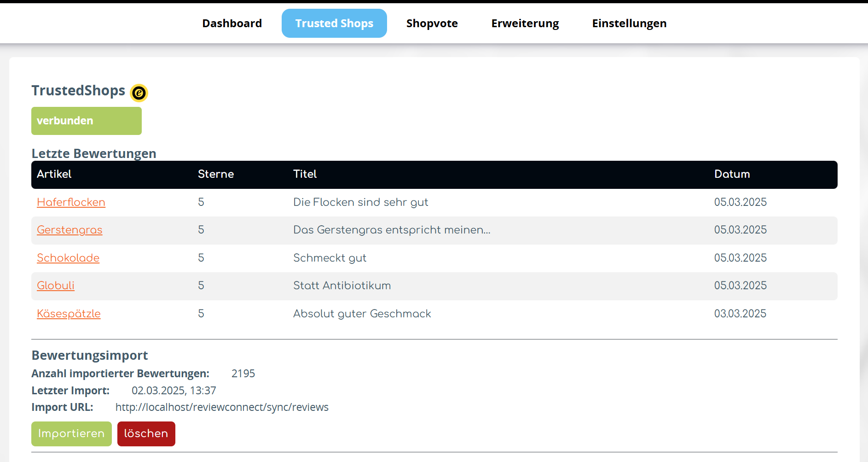Click the import URL http://localhost/reviewconnect/sync/reviews
The height and width of the screenshot is (462, 868).
(222, 407)
